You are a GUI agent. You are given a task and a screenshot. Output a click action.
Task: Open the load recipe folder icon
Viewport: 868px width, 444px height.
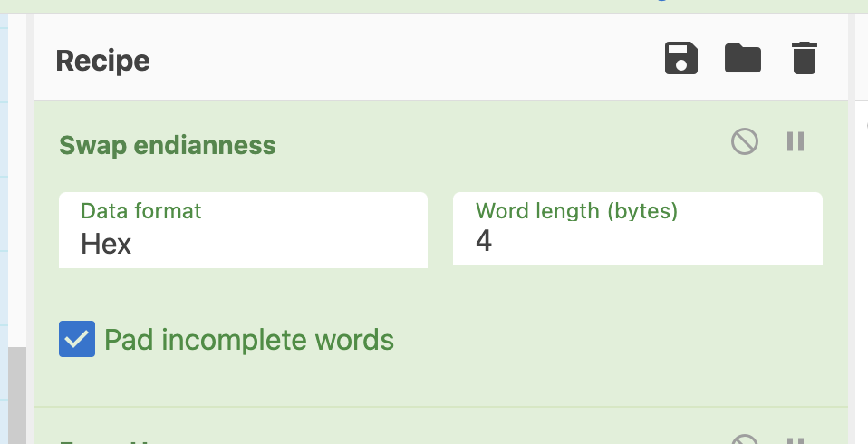[743, 59]
